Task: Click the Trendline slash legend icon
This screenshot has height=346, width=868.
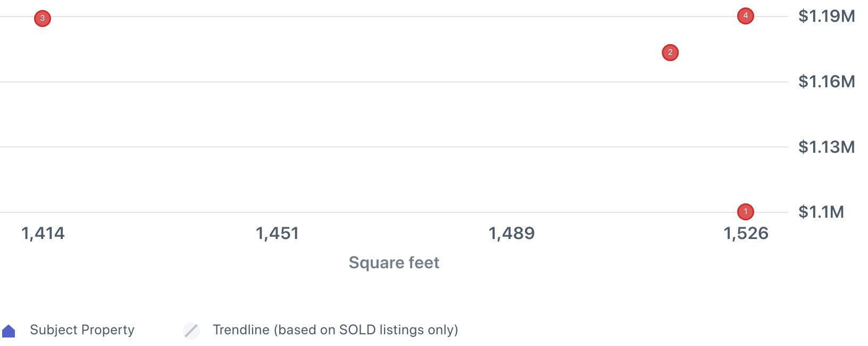Action: point(191,331)
